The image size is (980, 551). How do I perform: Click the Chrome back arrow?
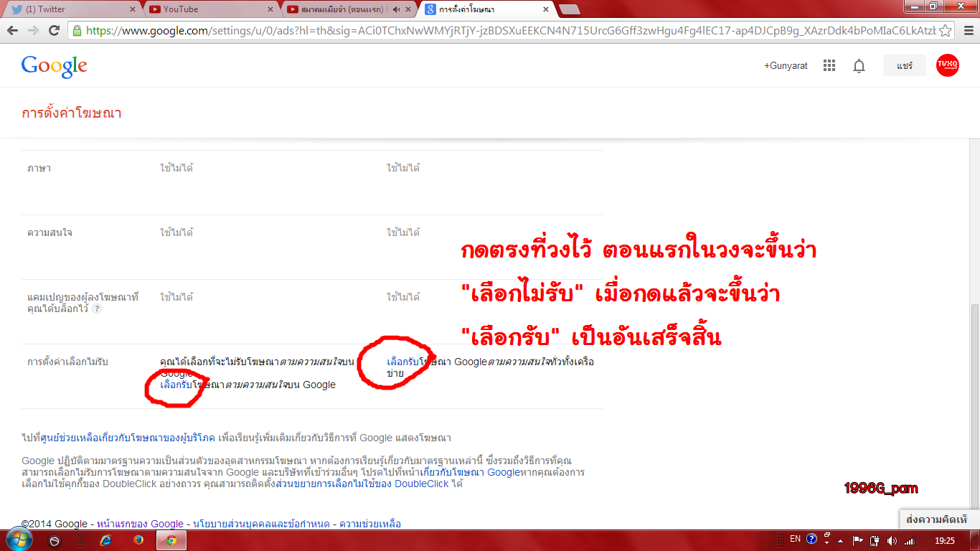[x=12, y=30]
